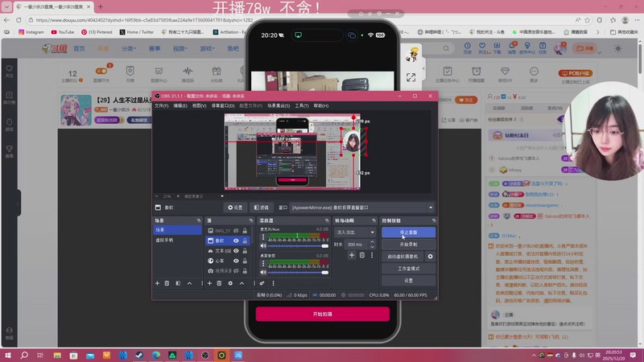
Task: Undock the Audio Mixer panel via float icon
Action: [x=327, y=220]
